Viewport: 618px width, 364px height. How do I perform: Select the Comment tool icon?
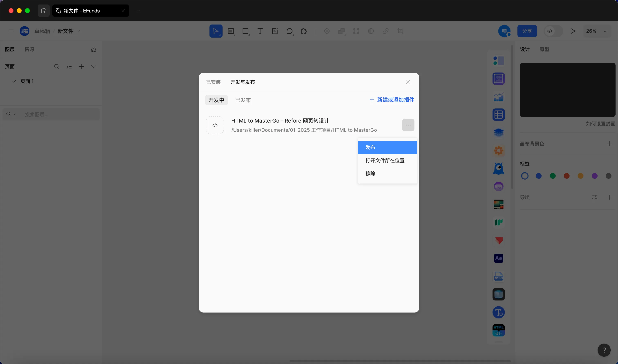pos(290,31)
